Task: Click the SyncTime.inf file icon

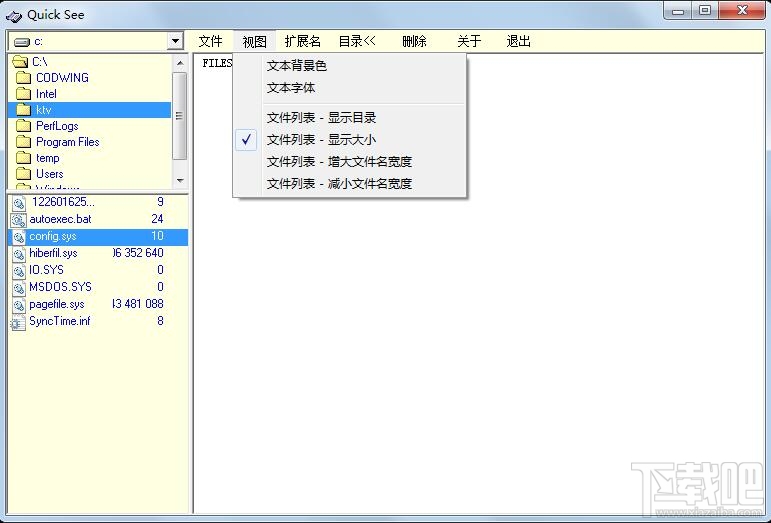Action: pyautogui.click(x=18, y=322)
